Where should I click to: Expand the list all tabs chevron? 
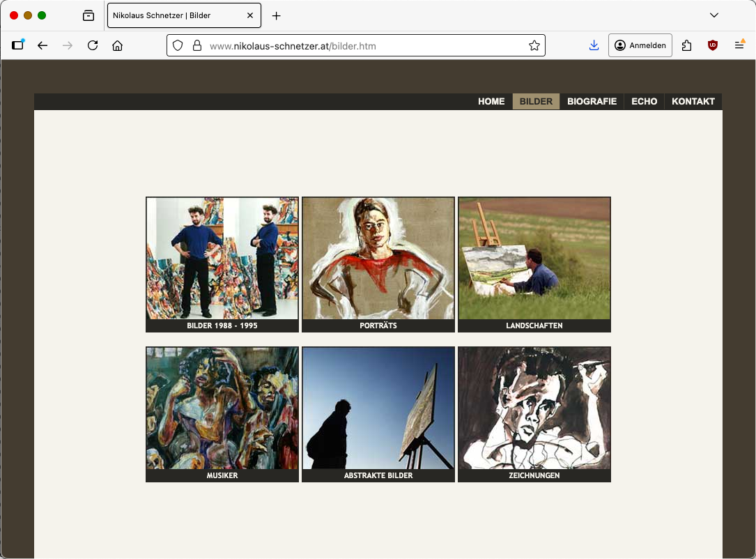click(713, 15)
